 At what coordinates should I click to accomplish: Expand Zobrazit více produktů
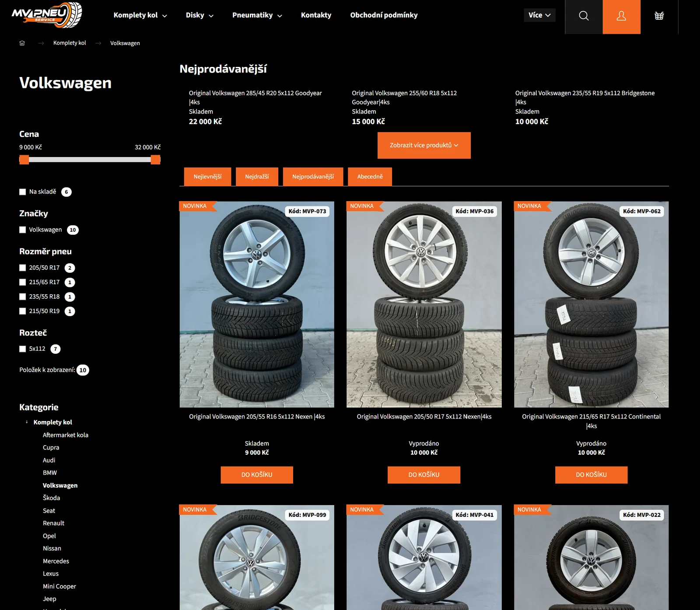424,145
